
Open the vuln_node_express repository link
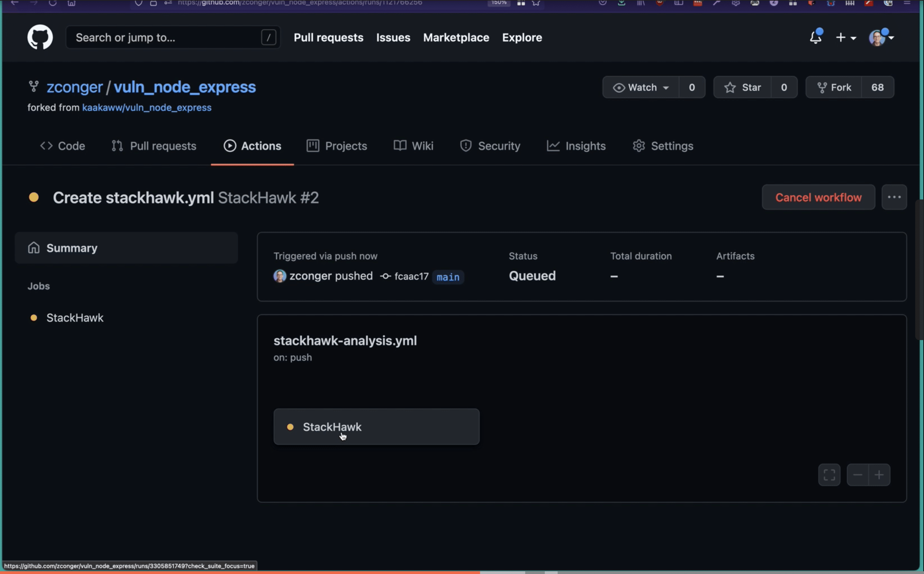[185, 87]
